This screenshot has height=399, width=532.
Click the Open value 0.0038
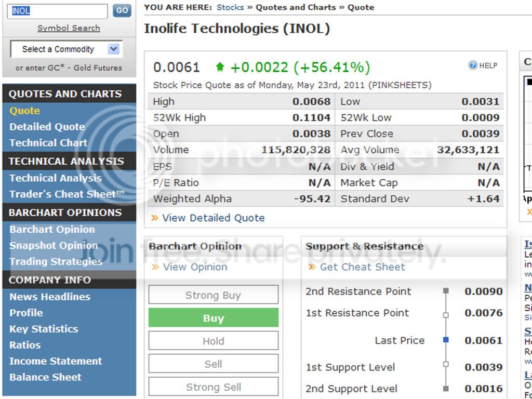[x=312, y=134]
